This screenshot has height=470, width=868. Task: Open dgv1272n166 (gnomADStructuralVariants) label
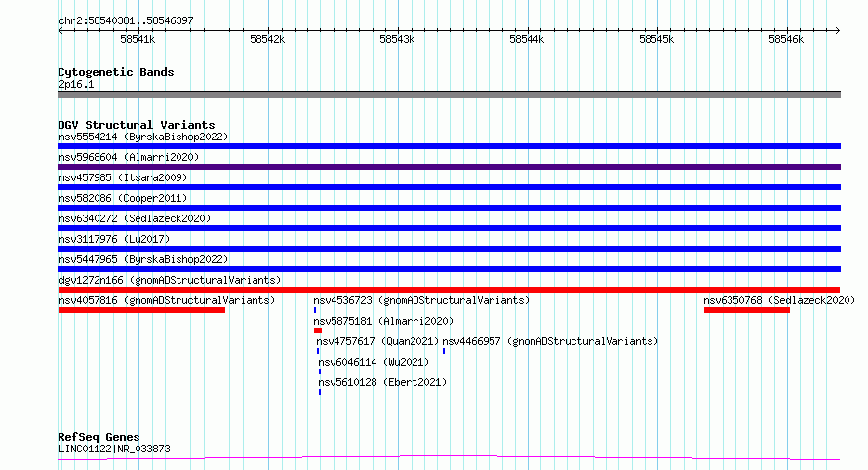click(x=170, y=280)
